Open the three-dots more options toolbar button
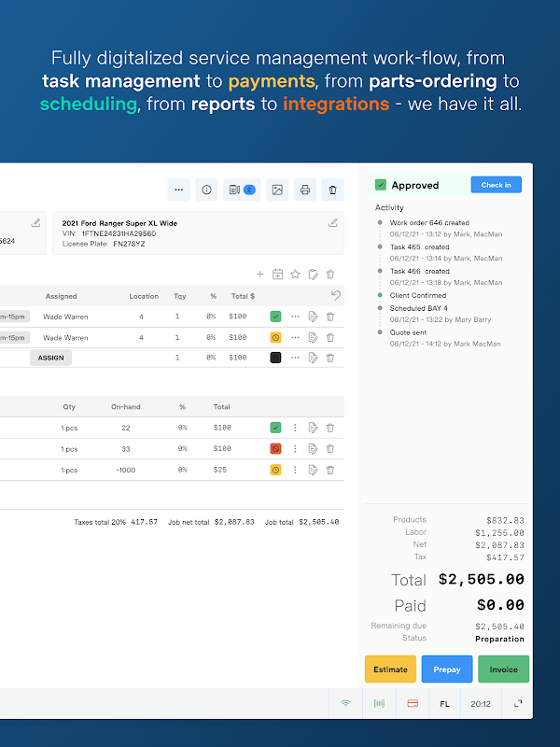560x747 pixels. pos(178,190)
